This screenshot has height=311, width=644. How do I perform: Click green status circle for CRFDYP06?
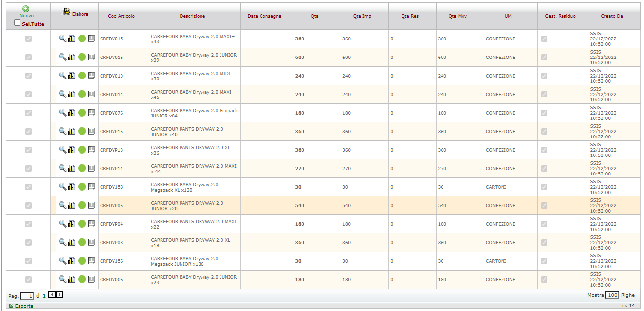(82, 206)
